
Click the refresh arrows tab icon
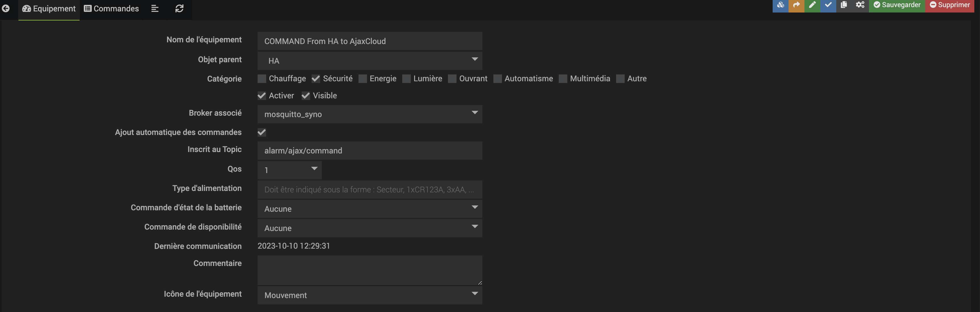(x=179, y=8)
